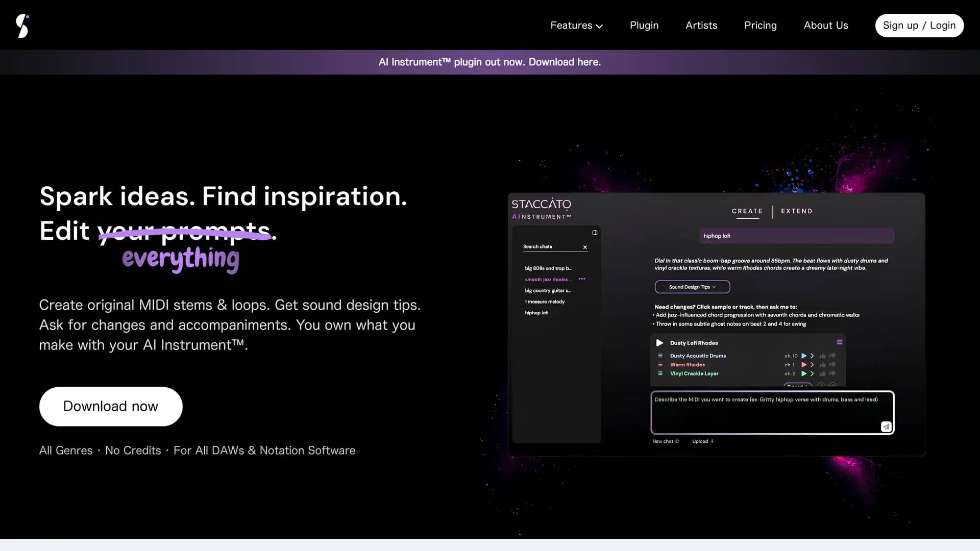Open the Plugin page
The image size is (980, 551).
click(644, 26)
